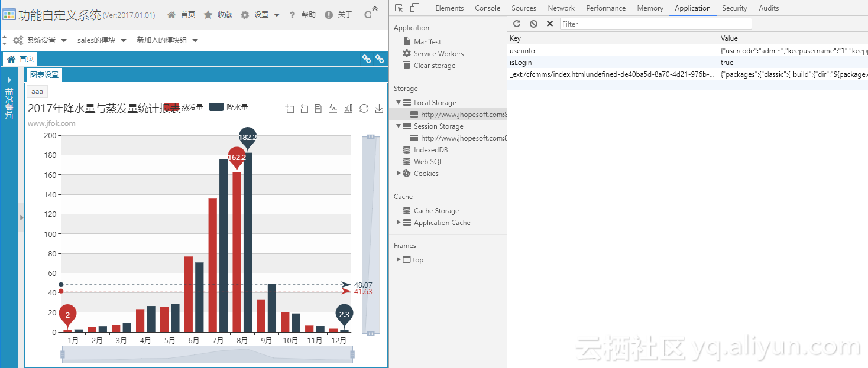
Task: Click the clear all (circle-slash) icon
Action: click(x=533, y=24)
